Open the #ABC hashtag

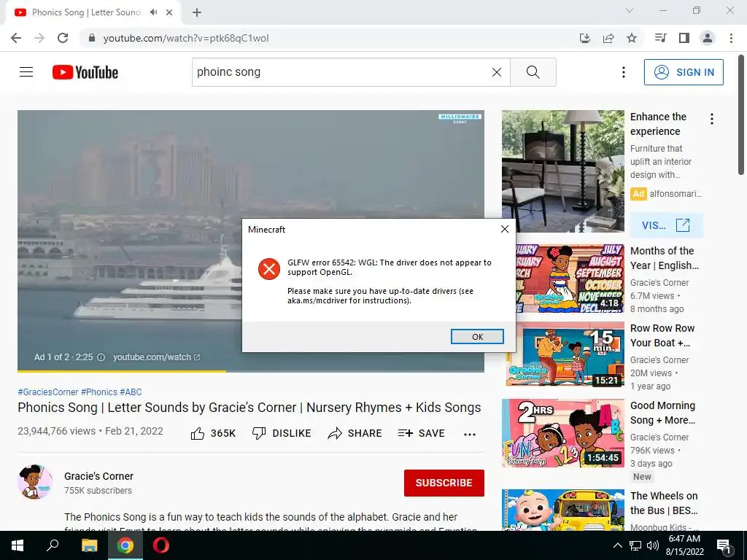131,392
